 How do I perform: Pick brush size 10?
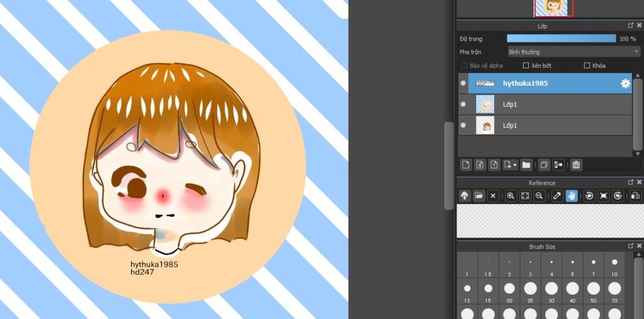pos(614,266)
